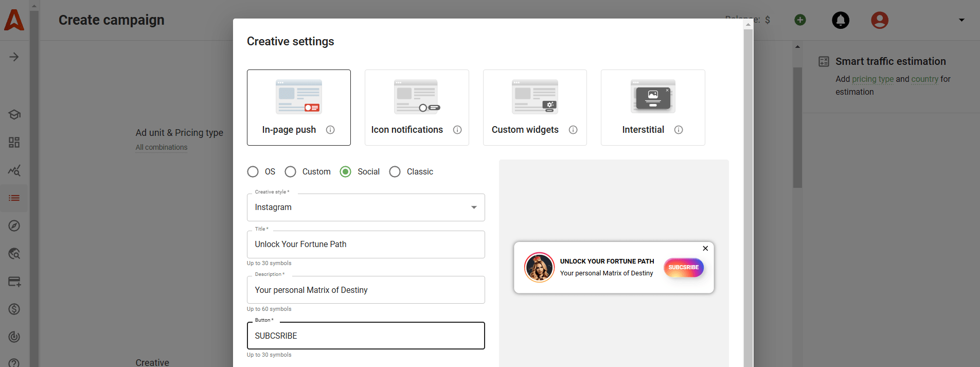Open the All combinations link

pos(162,147)
